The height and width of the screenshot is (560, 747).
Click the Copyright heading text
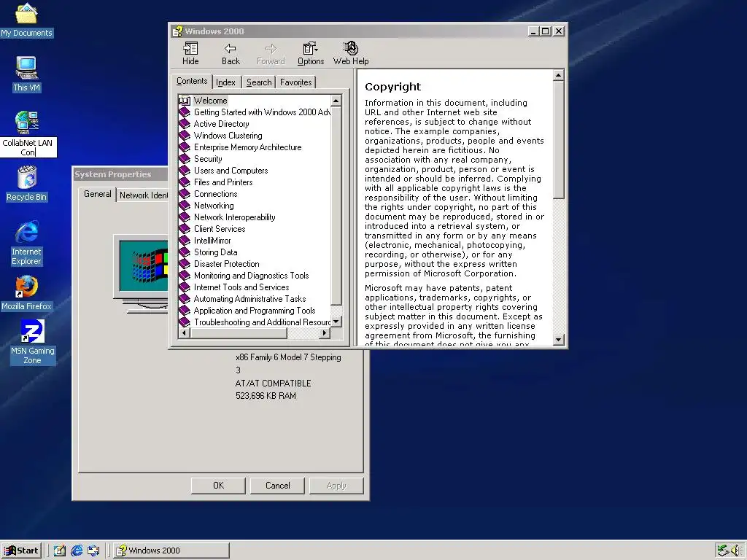(392, 87)
